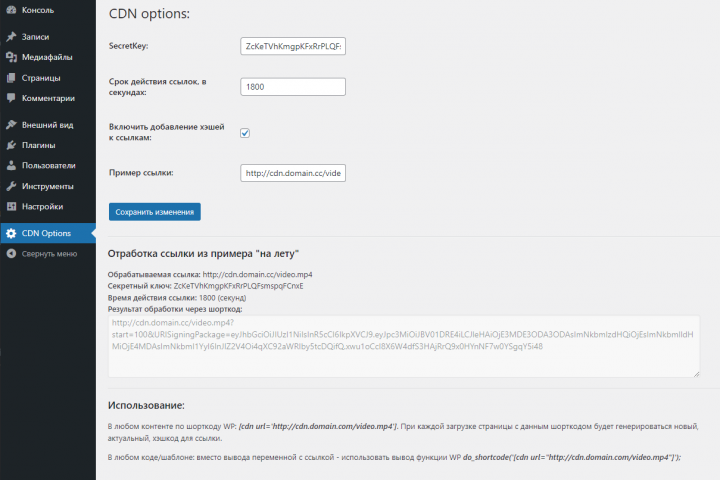Open the Настройки menu item
The height and width of the screenshot is (480, 720).
(42, 206)
